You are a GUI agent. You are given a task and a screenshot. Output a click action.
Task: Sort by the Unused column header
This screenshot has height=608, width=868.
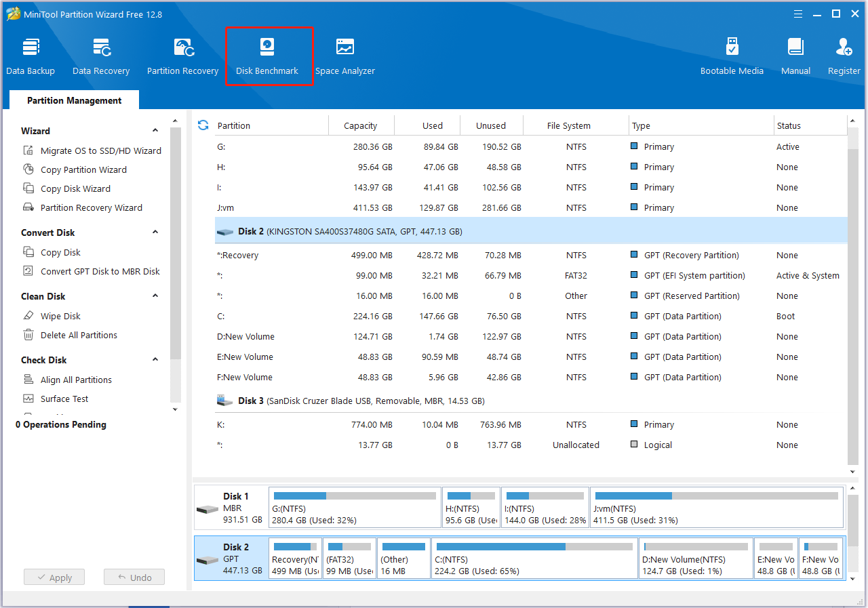(x=492, y=125)
